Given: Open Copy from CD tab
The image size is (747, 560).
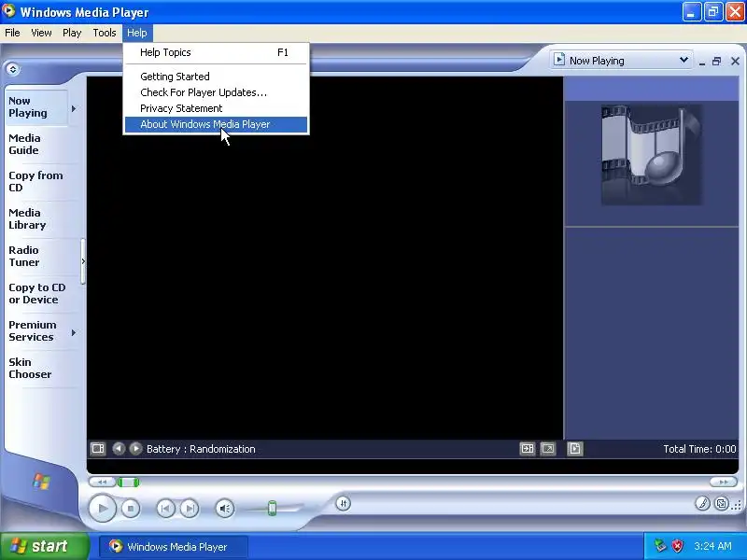Looking at the screenshot, I should tap(35, 181).
